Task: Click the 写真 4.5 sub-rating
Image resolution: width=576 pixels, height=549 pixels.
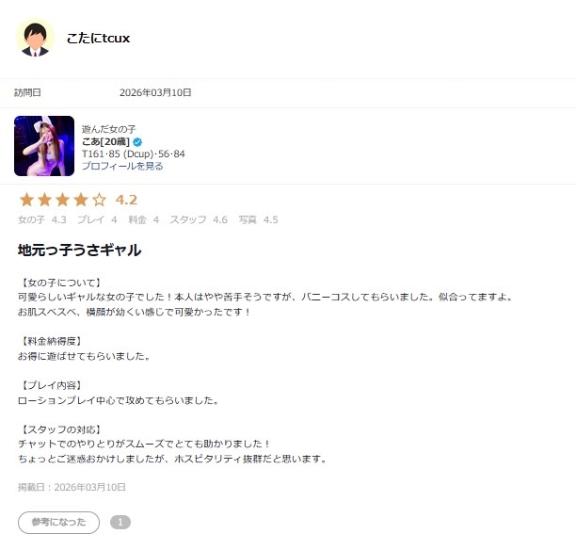Action: [x=258, y=220]
